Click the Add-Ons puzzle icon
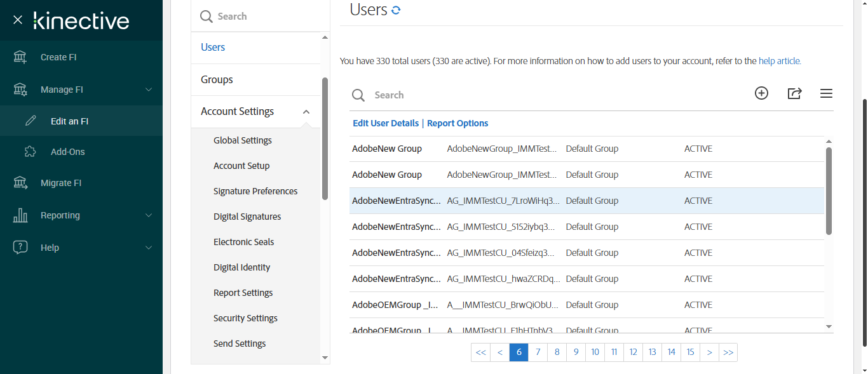 30,152
